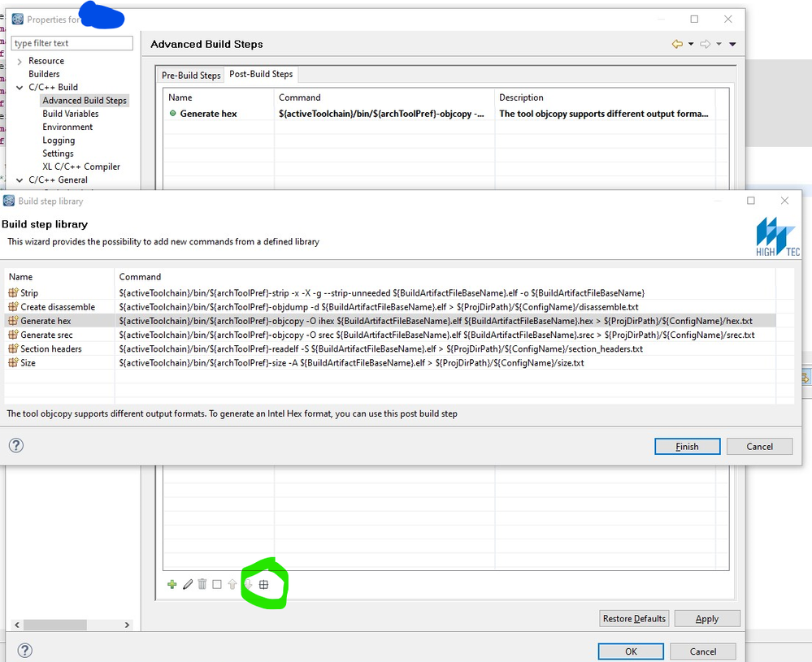
Task: Open the build step library with the circled grid icon
Action: point(264,584)
